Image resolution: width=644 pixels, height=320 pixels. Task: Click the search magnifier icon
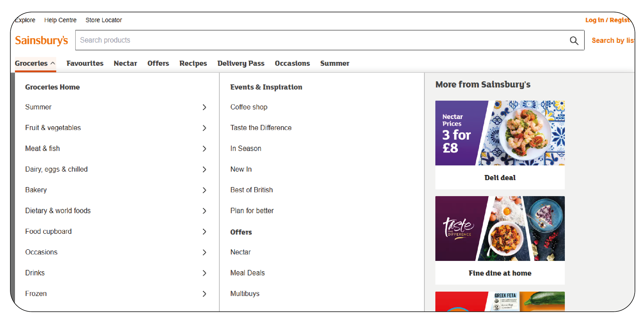click(574, 40)
